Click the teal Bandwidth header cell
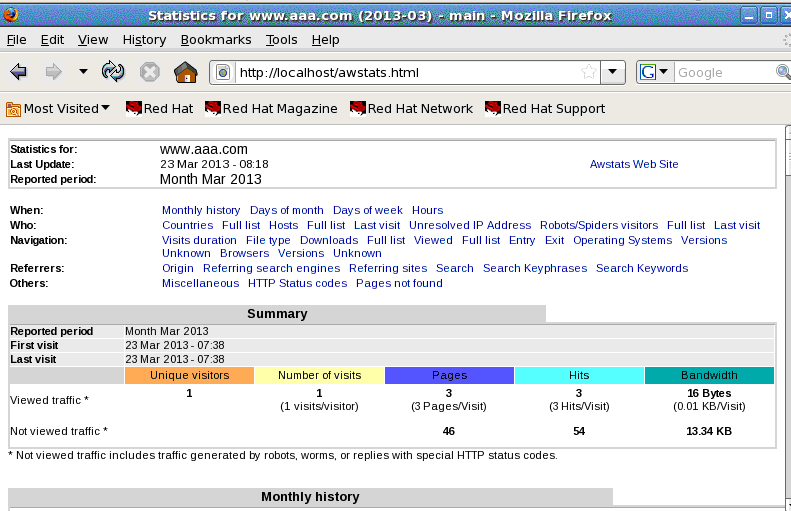Screen dimensions: 791x511 pyautogui.click(x=709, y=375)
